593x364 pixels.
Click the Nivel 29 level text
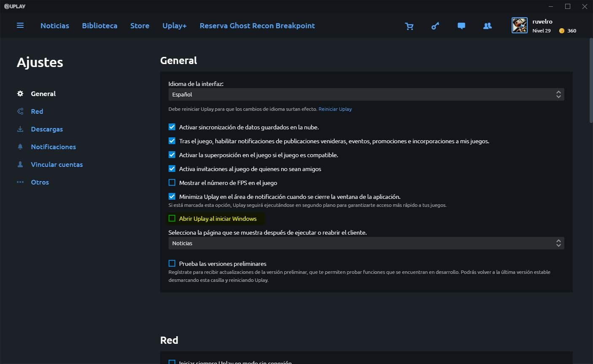click(542, 31)
